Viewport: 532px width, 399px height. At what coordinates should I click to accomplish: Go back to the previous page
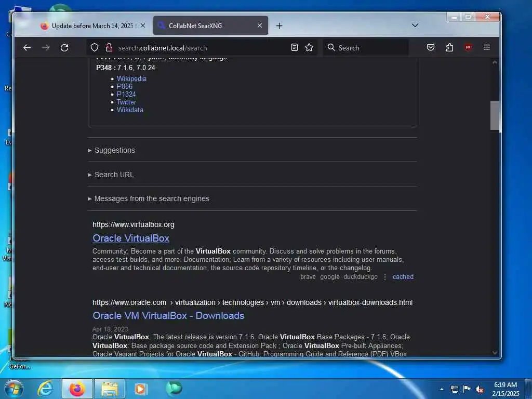(x=27, y=48)
